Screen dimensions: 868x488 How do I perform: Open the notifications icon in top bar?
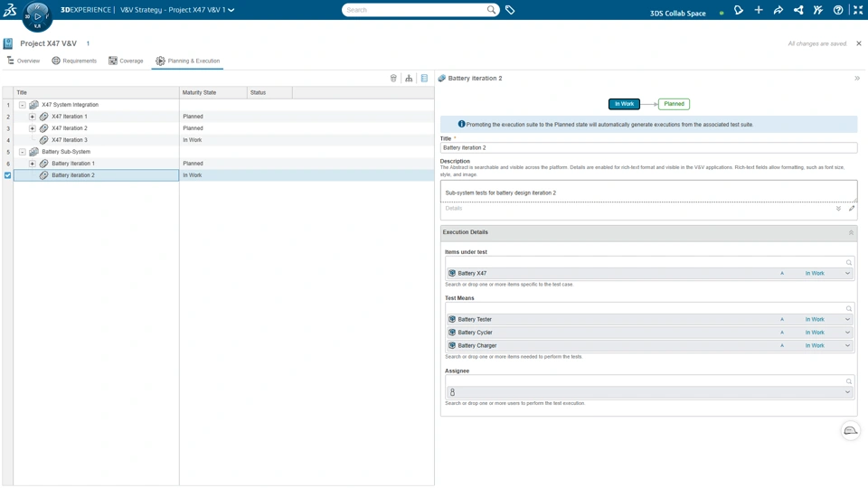click(x=739, y=10)
